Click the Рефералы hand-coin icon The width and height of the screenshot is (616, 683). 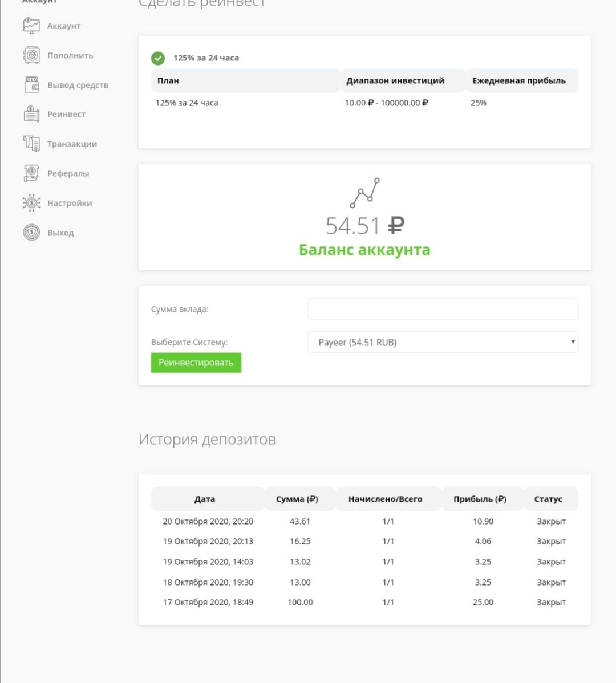(31, 173)
